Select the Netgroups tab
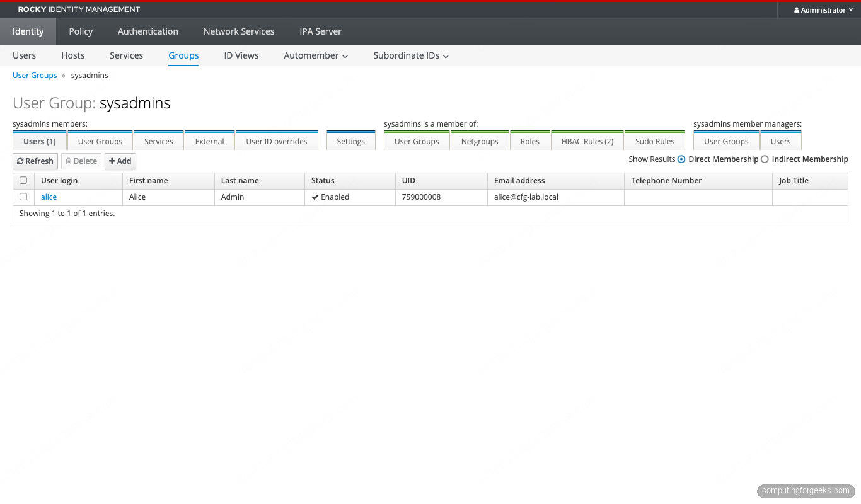Image resolution: width=861 pixels, height=504 pixels. pos(480,141)
